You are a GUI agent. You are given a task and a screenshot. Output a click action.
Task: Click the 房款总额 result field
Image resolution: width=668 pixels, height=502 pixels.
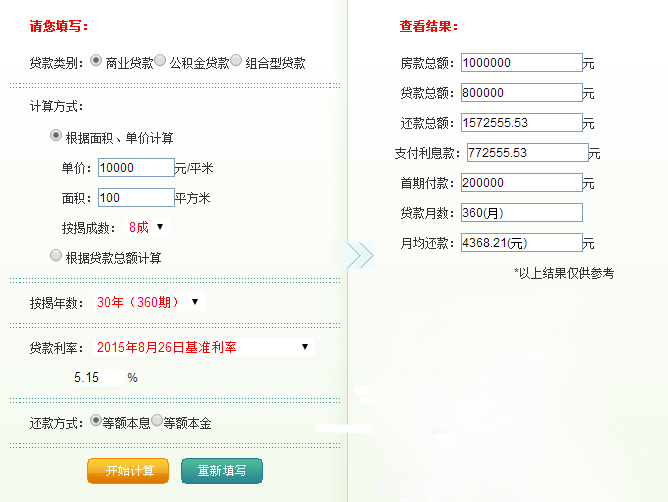[520, 63]
